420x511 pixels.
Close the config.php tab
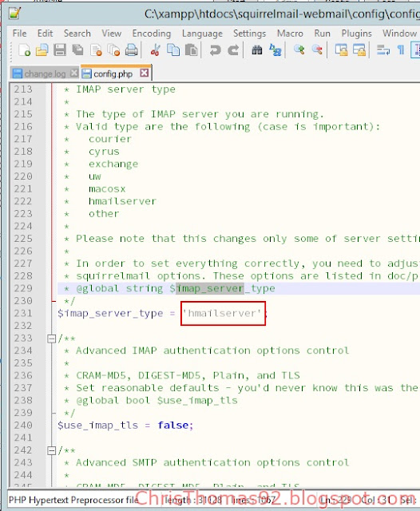144,73
